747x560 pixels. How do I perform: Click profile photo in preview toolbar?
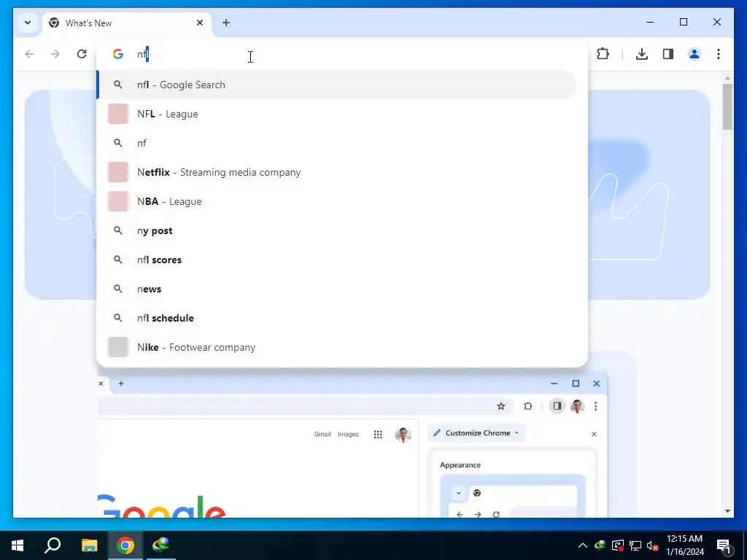[577, 406]
